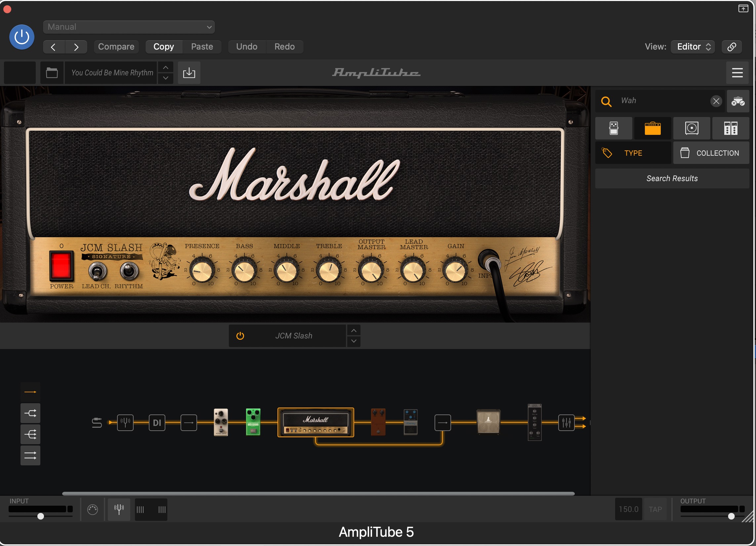The image size is (756, 546).
Task: Select previous amp model with up chevron
Action: pos(354,331)
